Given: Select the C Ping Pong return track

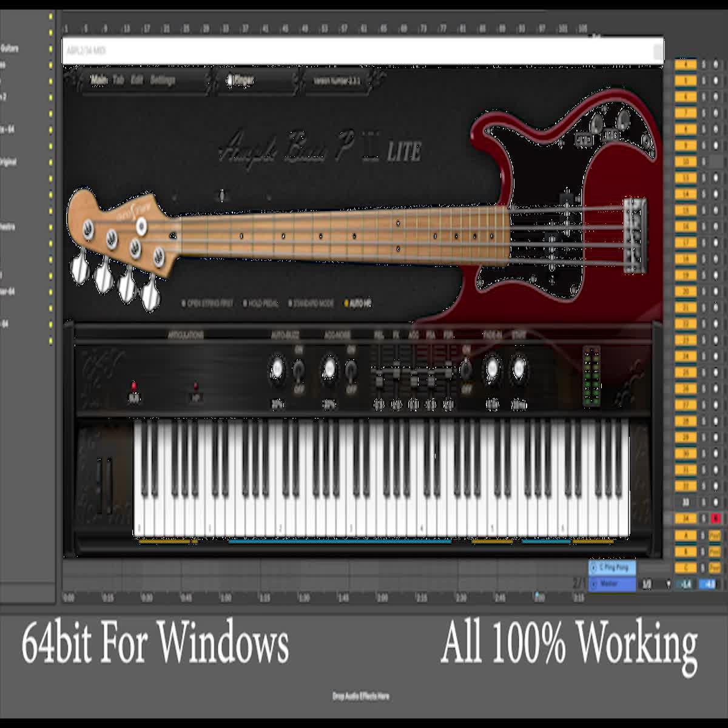Looking at the screenshot, I should point(612,567).
